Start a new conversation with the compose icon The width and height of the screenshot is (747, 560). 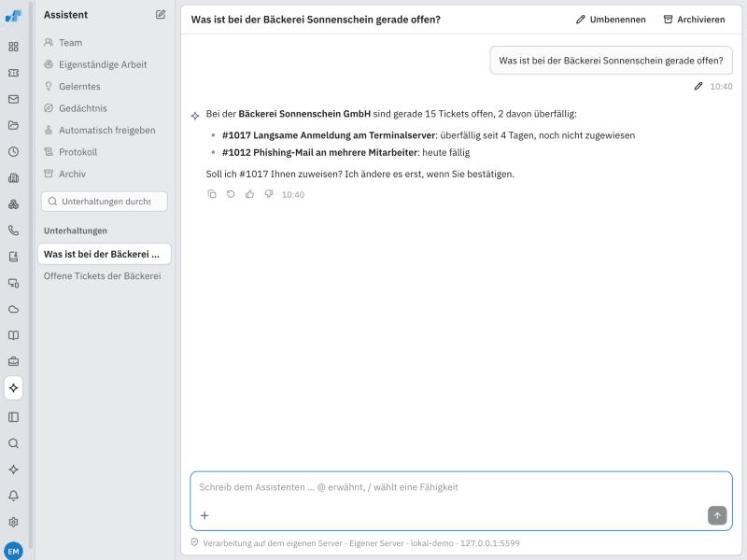pyautogui.click(x=161, y=15)
